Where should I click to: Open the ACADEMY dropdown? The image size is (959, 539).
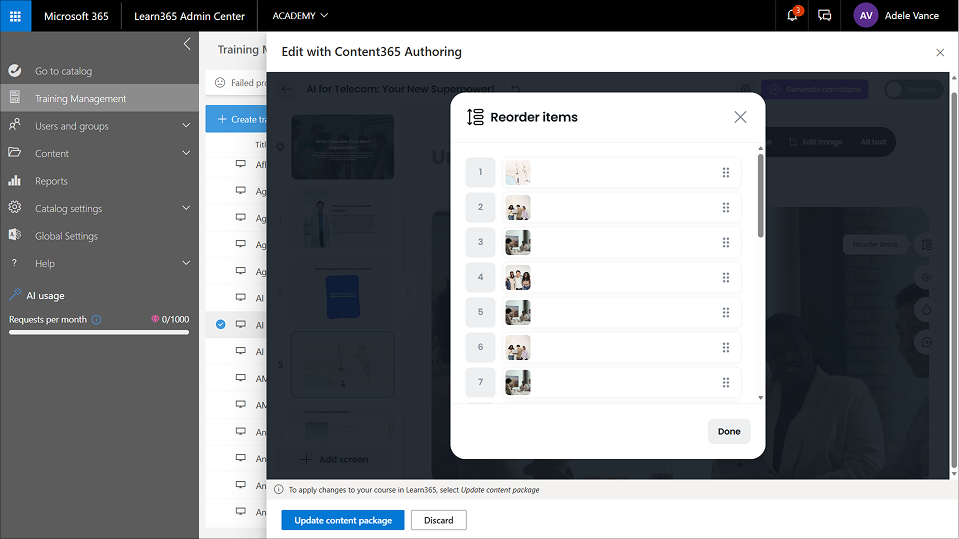(x=300, y=16)
